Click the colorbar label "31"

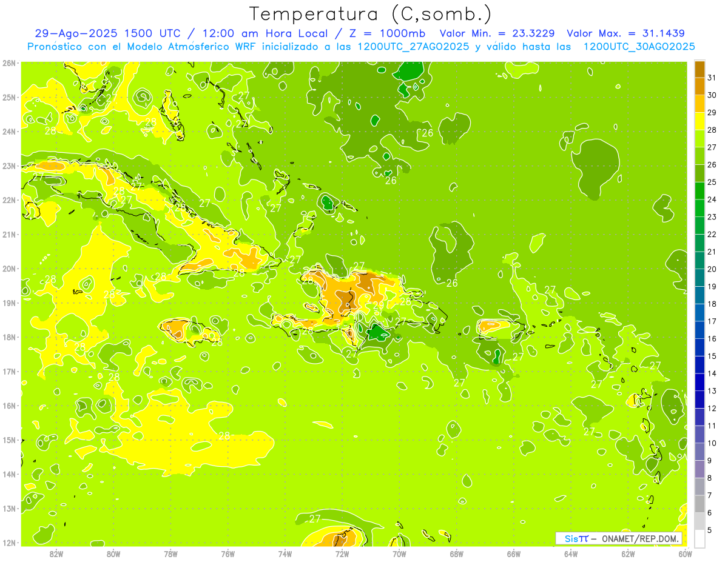712,78
